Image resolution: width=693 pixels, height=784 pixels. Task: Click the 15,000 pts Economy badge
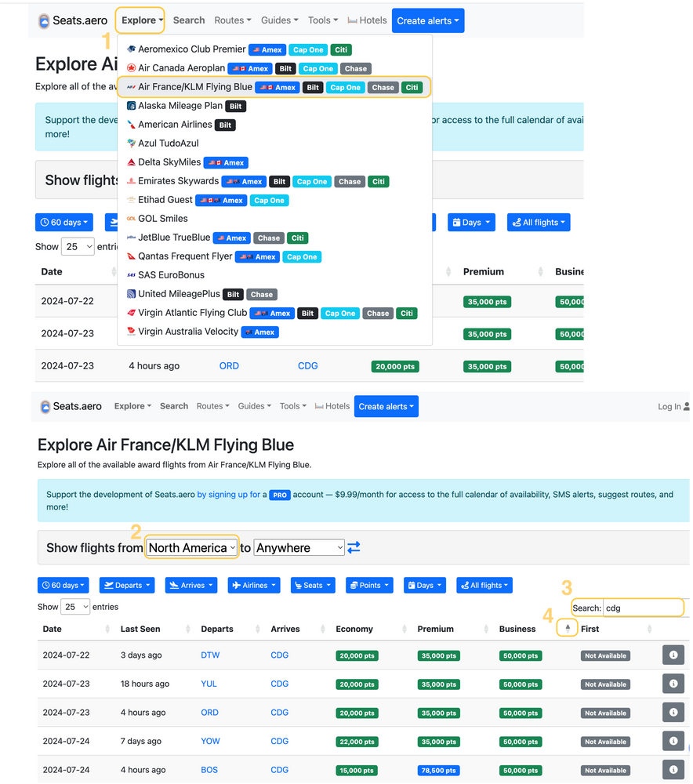pos(357,771)
